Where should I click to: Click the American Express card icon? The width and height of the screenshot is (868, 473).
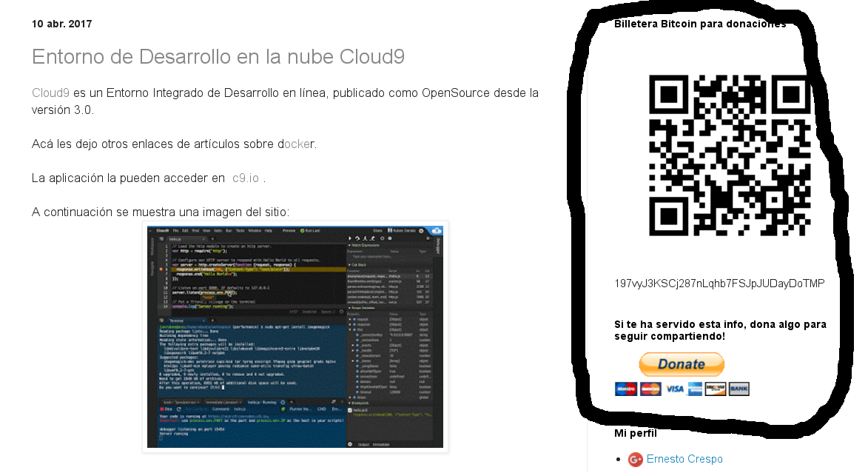[694, 389]
